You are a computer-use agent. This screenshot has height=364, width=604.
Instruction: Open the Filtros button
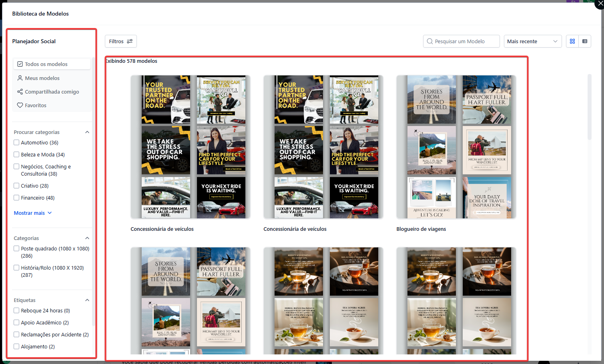tap(121, 41)
